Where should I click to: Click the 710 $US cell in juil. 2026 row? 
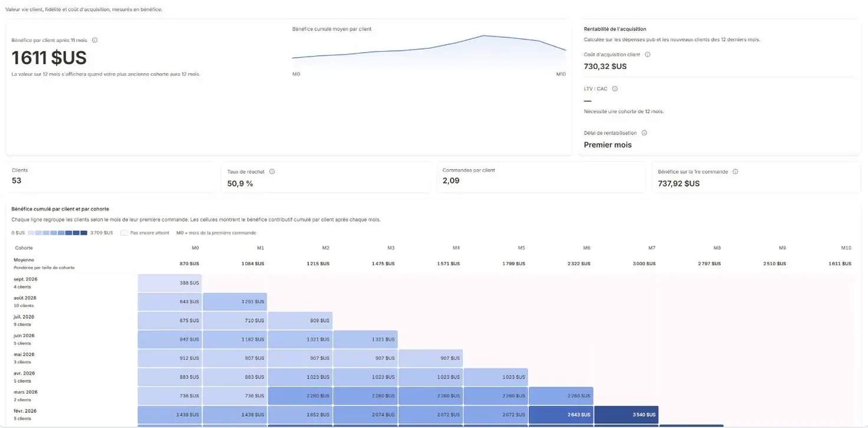[235, 321]
